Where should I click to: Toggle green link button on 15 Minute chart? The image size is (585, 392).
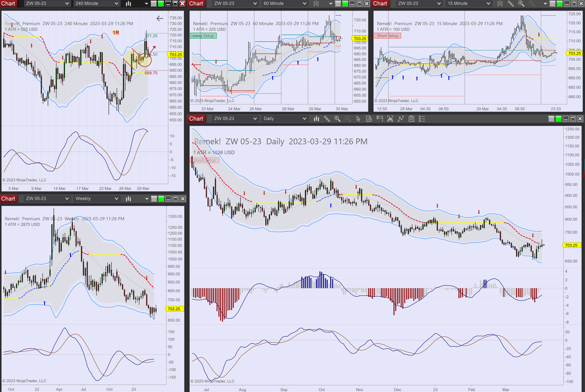[560, 4]
